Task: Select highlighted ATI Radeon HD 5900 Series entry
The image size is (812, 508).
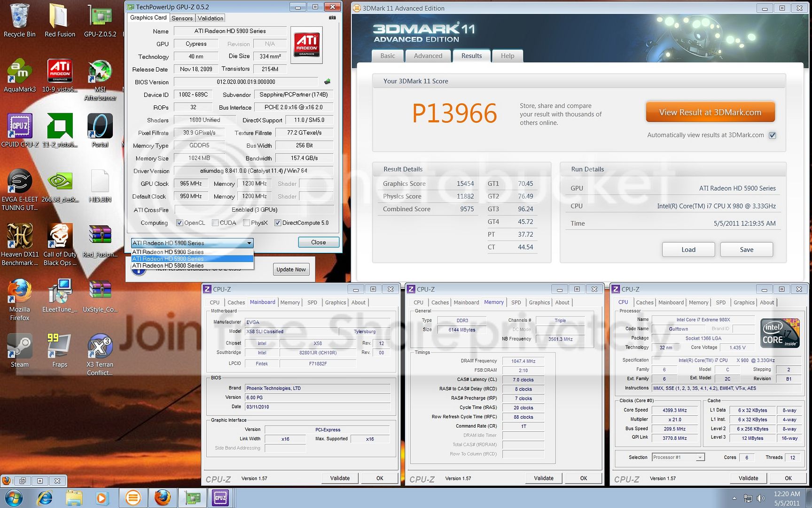Action: click(192, 259)
